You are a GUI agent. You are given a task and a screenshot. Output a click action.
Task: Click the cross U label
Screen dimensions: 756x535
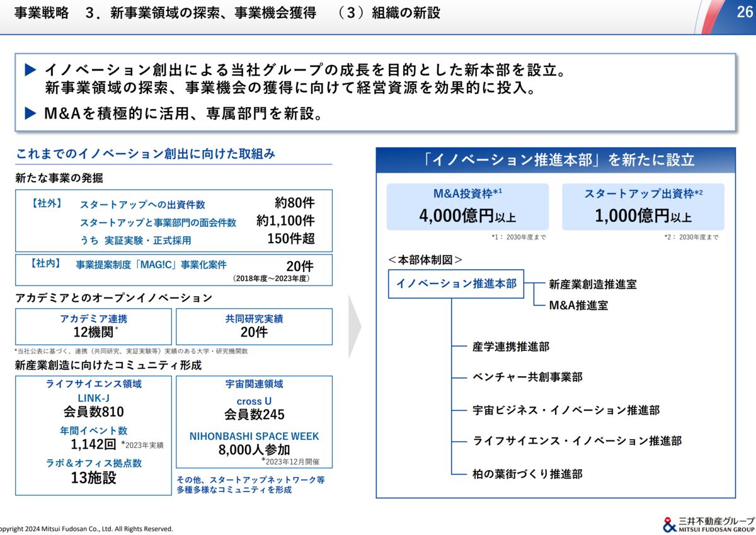coord(255,401)
